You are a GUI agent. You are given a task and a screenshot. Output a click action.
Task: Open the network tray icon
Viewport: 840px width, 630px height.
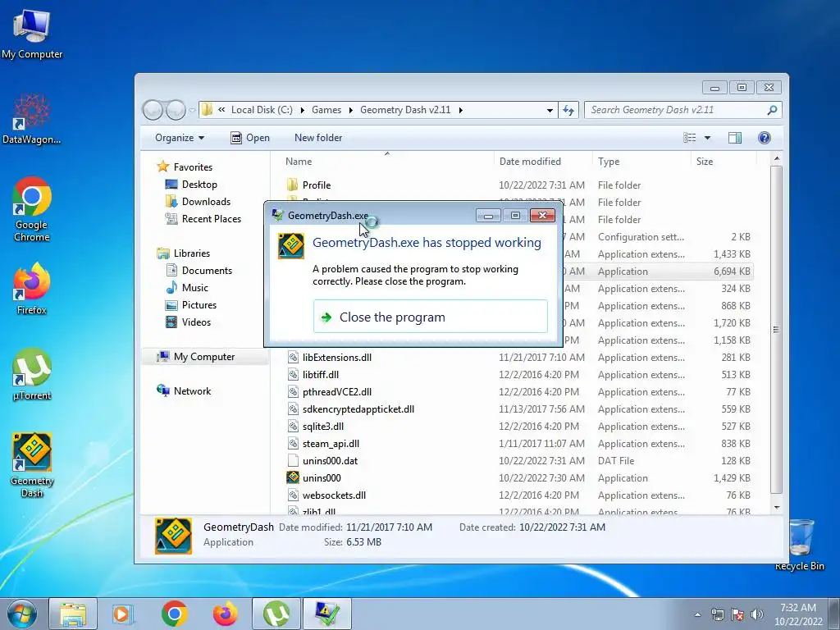[x=717, y=614]
